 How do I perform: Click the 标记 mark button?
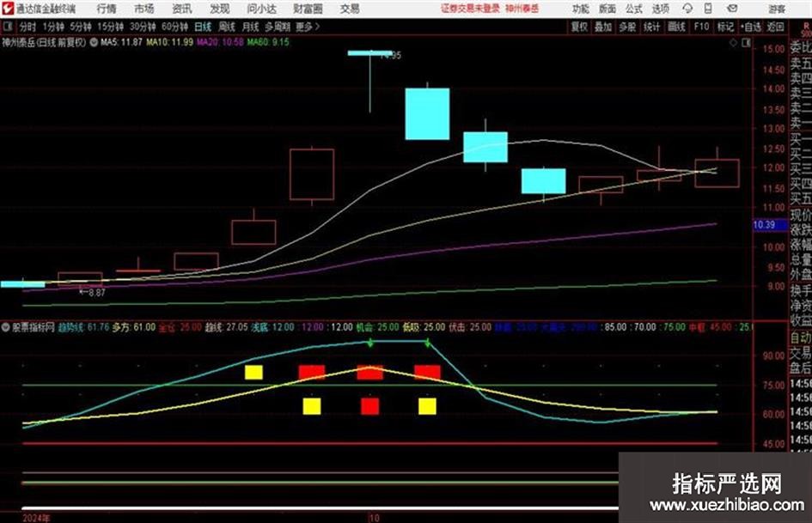tap(725, 27)
